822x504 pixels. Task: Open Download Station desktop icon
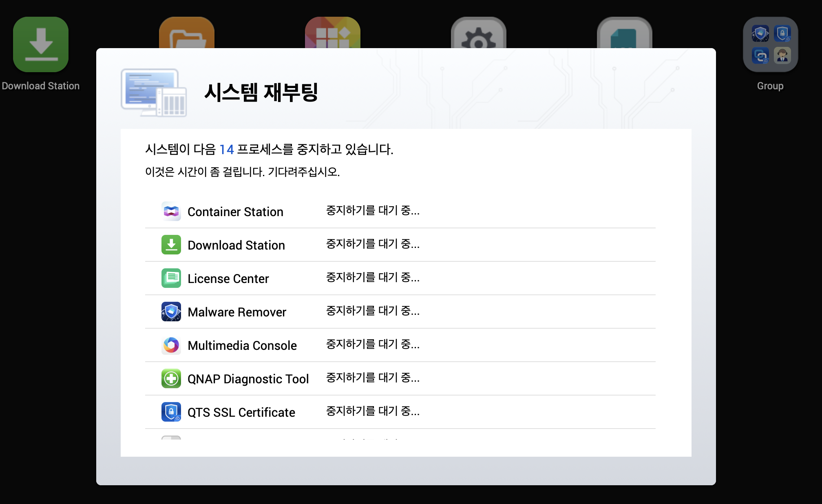[x=41, y=44]
